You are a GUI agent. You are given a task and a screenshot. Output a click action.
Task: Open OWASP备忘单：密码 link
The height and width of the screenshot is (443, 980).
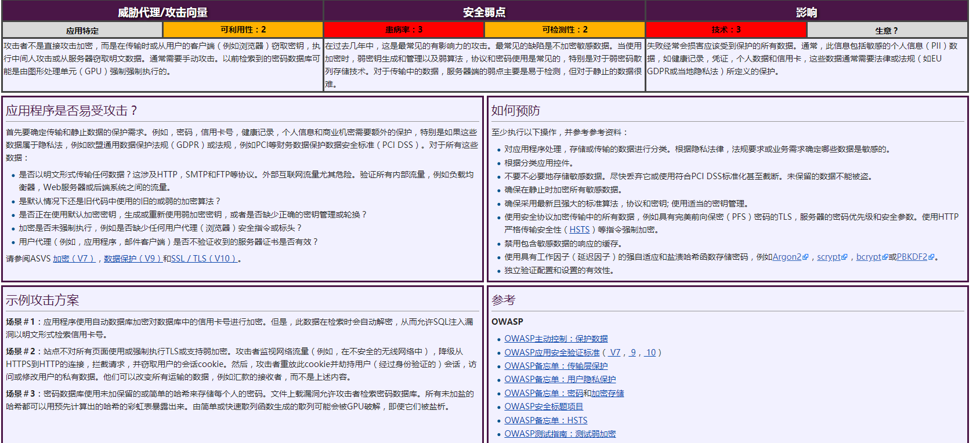click(x=544, y=393)
